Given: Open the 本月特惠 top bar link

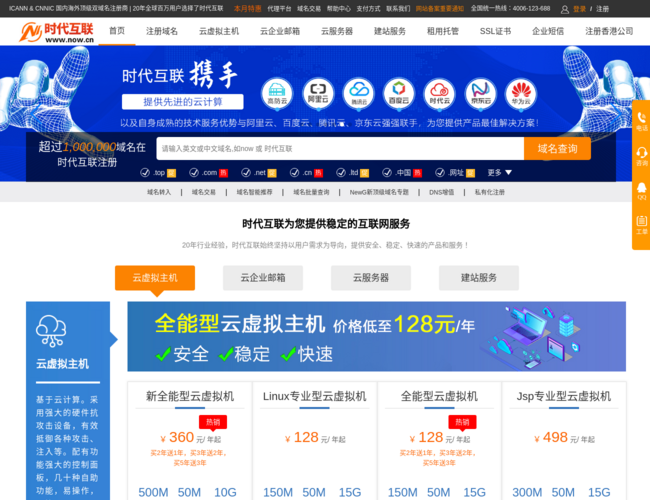Looking at the screenshot, I should pos(247,9).
